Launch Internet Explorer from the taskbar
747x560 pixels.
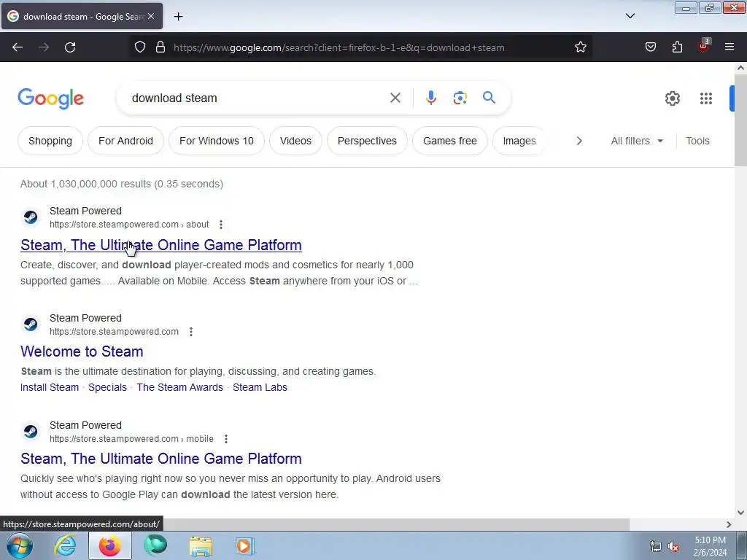(65, 545)
